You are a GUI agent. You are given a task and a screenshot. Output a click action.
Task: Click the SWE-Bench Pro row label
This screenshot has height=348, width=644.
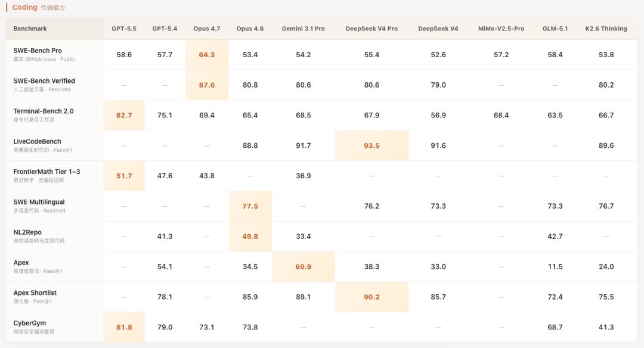click(x=38, y=51)
